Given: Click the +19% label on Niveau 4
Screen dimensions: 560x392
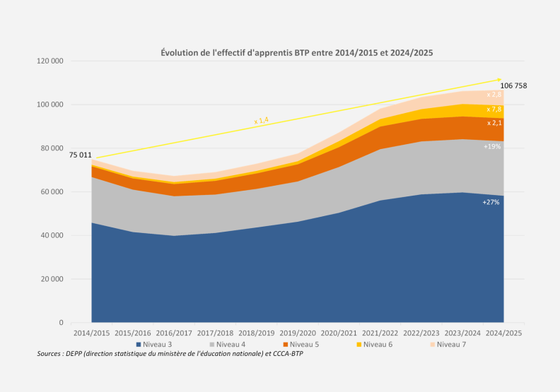Looking at the screenshot, I should [492, 147].
